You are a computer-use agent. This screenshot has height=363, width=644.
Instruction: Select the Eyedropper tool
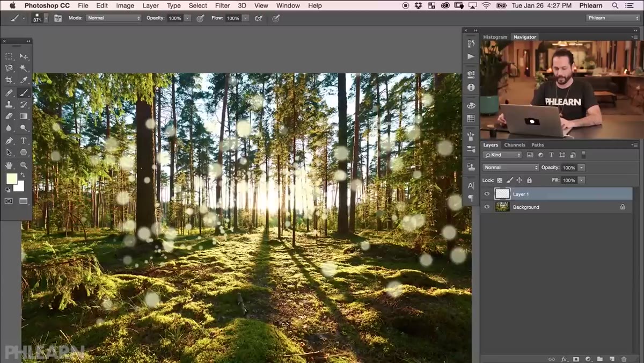[24, 80]
